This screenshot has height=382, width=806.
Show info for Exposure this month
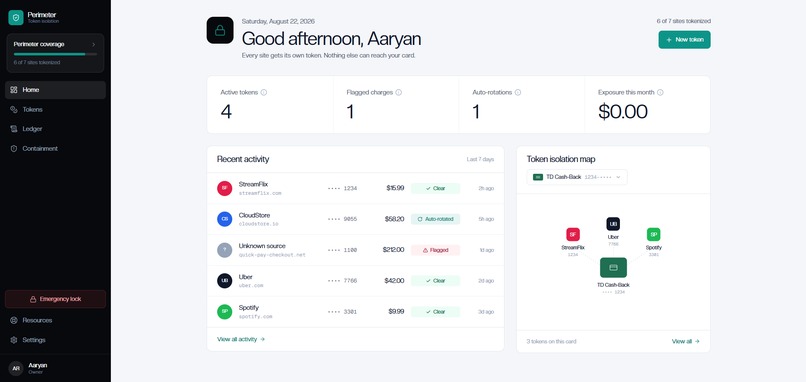coord(660,93)
